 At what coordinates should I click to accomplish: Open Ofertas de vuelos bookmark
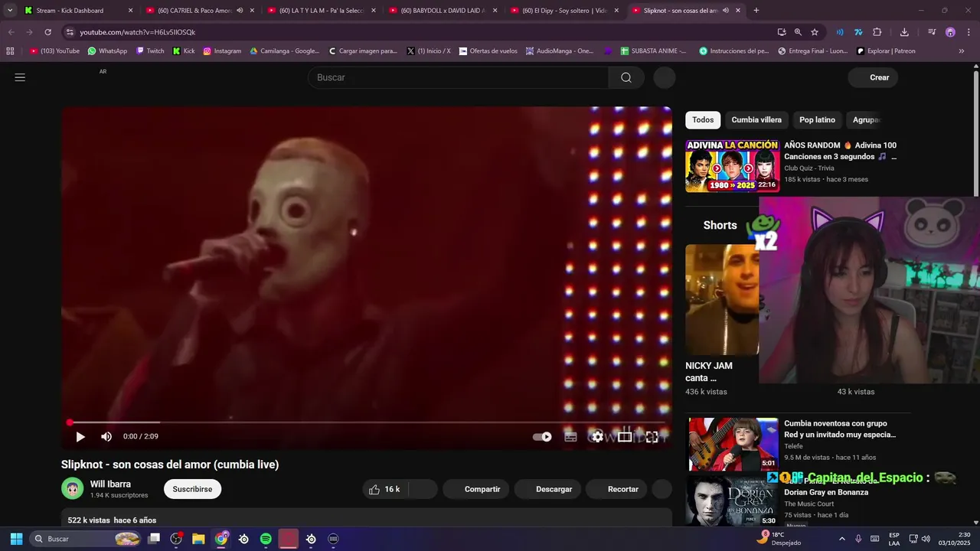click(488, 51)
